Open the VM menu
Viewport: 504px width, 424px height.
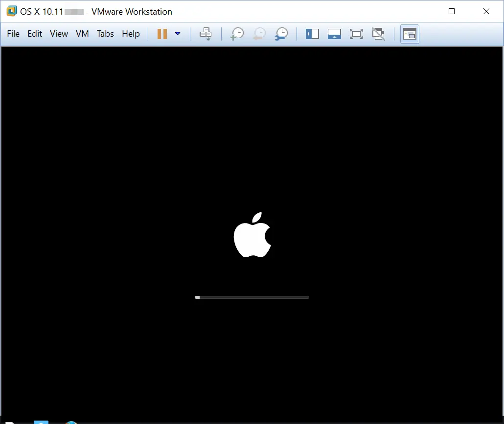click(x=82, y=34)
